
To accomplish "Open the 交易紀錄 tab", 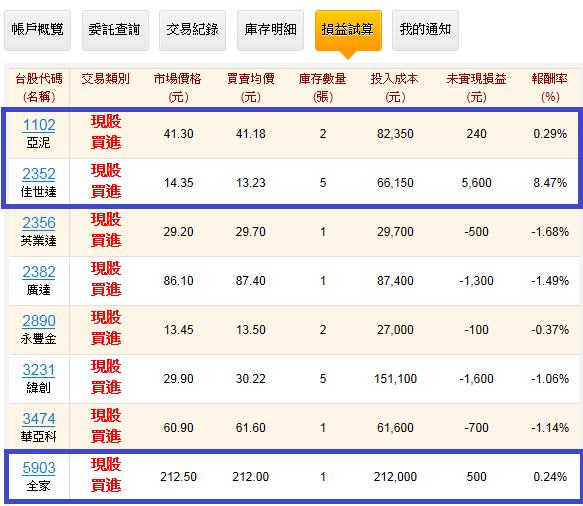I will click(x=193, y=30).
